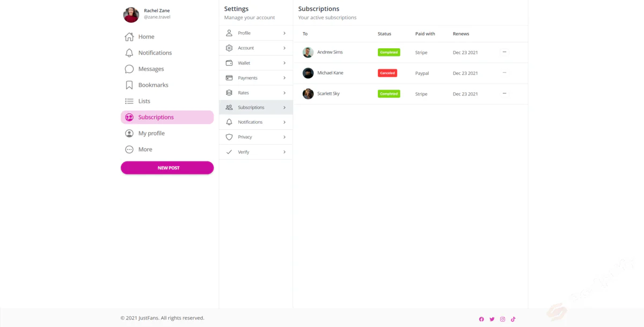Click the red Canceled status badge
Image resolution: width=644 pixels, height=327 pixels.
[387, 73]
